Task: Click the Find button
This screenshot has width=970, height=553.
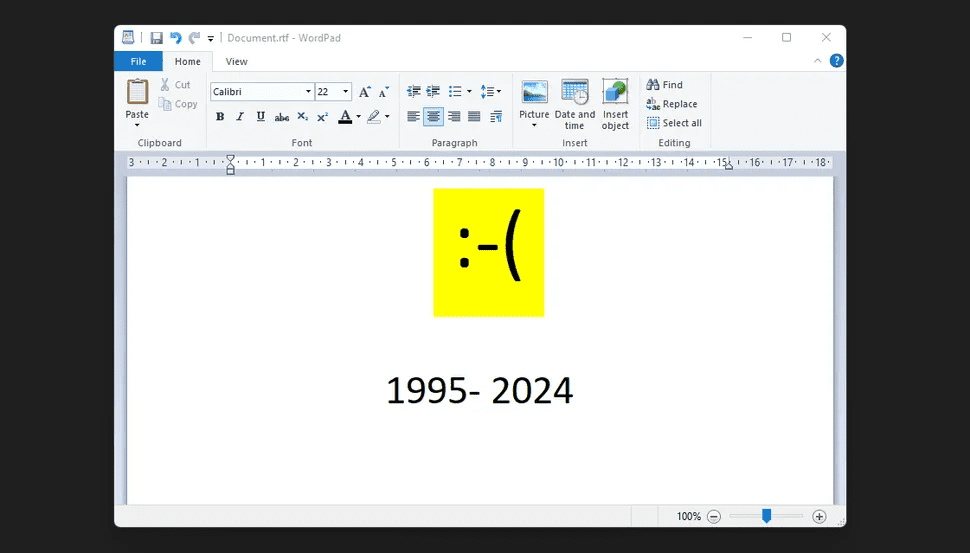Action: pyautogui.click(x=665, y=85)
